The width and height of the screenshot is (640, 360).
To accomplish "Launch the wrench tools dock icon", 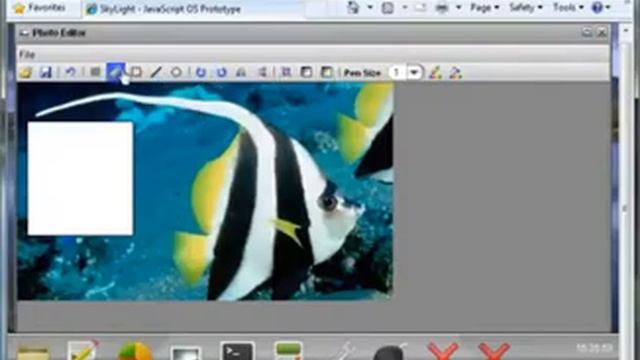I will [x=344, y=352].
